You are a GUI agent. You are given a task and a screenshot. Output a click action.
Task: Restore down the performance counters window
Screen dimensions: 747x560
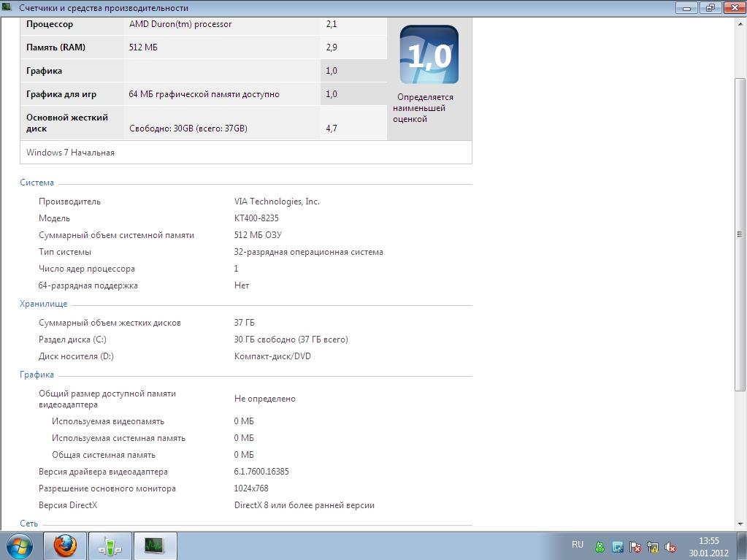coord(710,7)
